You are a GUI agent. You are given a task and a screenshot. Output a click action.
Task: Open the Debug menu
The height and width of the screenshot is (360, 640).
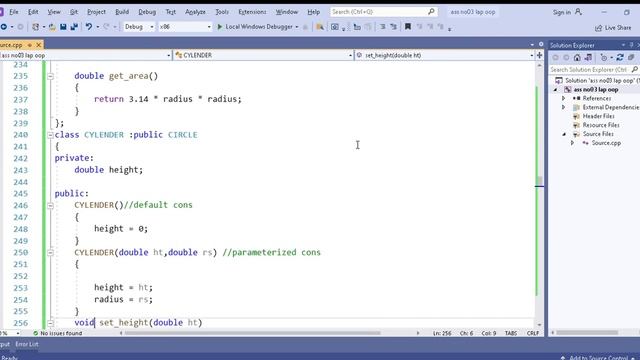[x=147, y=12]
